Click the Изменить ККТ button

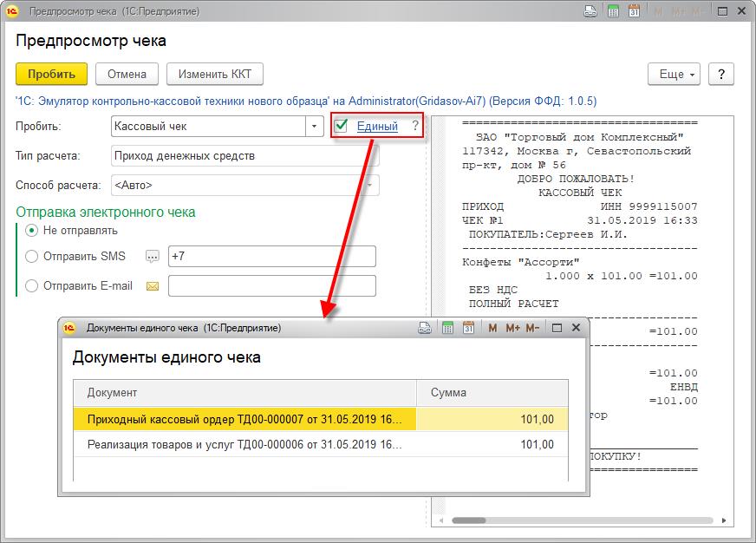coord(214,75)
